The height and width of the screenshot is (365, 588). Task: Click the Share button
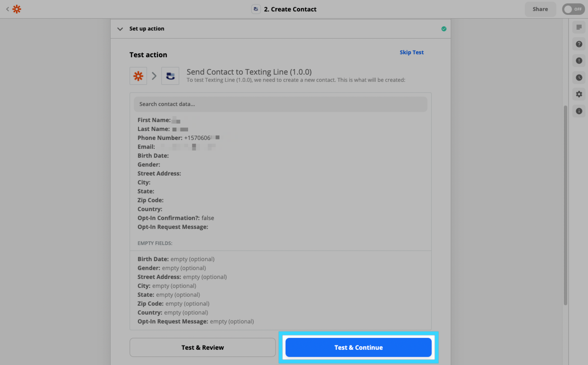tap(540, 9)
